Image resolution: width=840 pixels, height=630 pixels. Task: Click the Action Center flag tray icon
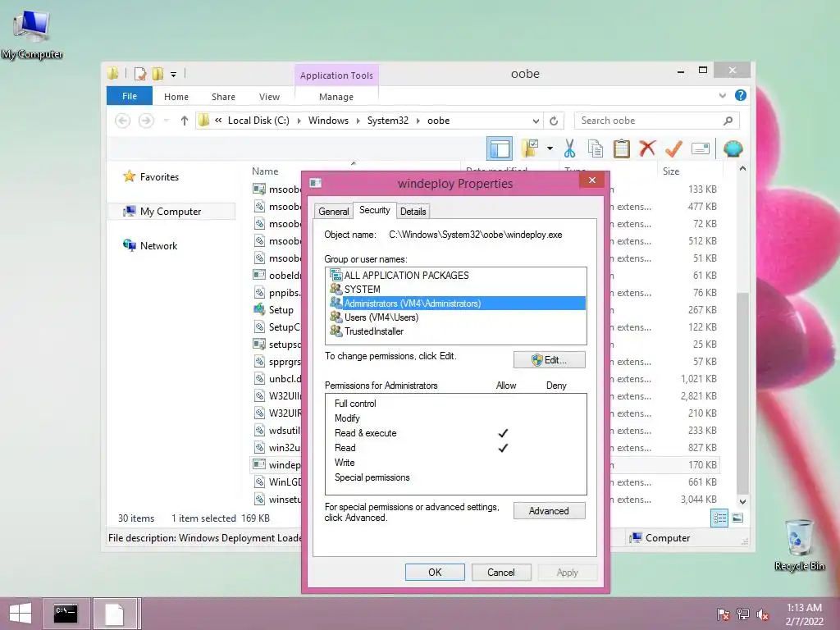pos(724,614)
